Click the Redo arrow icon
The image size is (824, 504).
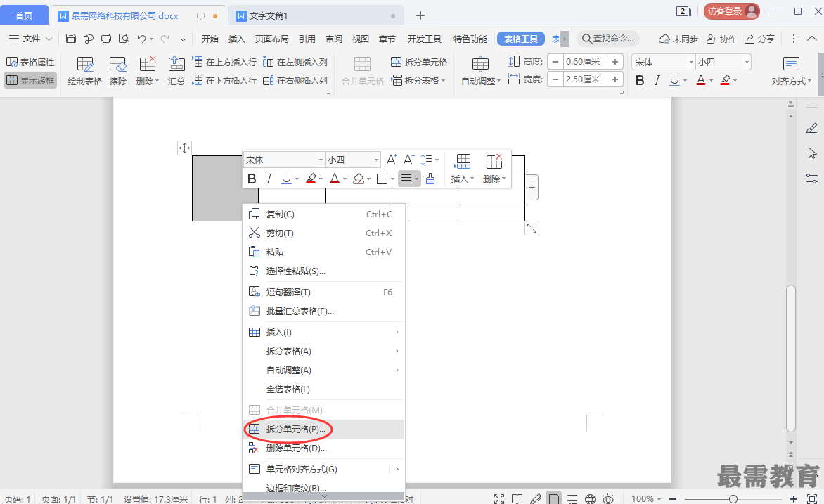click(x=165, y=39)
